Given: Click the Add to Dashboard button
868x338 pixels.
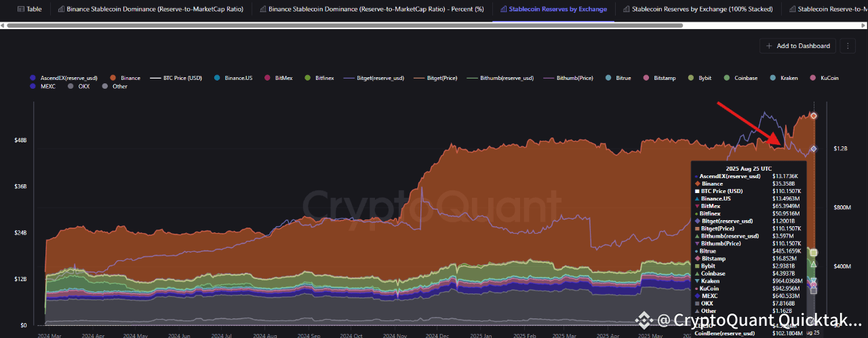Looking at the screenshot, I should pos(797,46).
